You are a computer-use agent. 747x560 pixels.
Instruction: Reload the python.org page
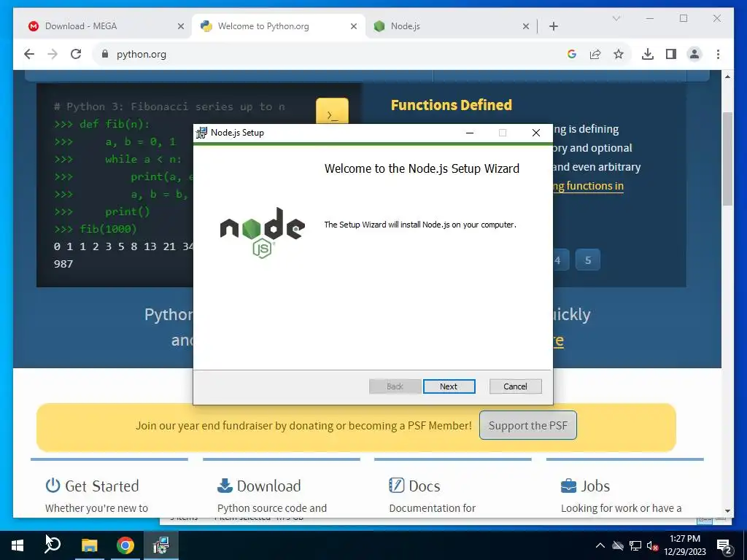76,54
